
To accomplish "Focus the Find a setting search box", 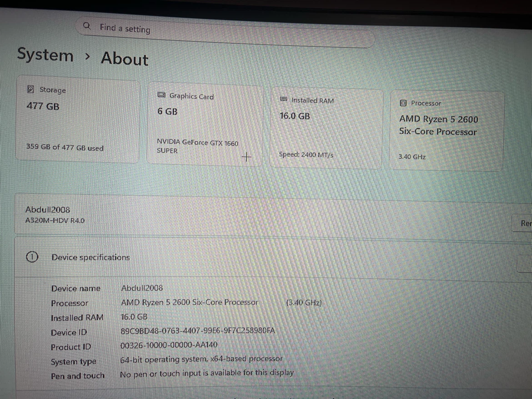I will 225,33.
